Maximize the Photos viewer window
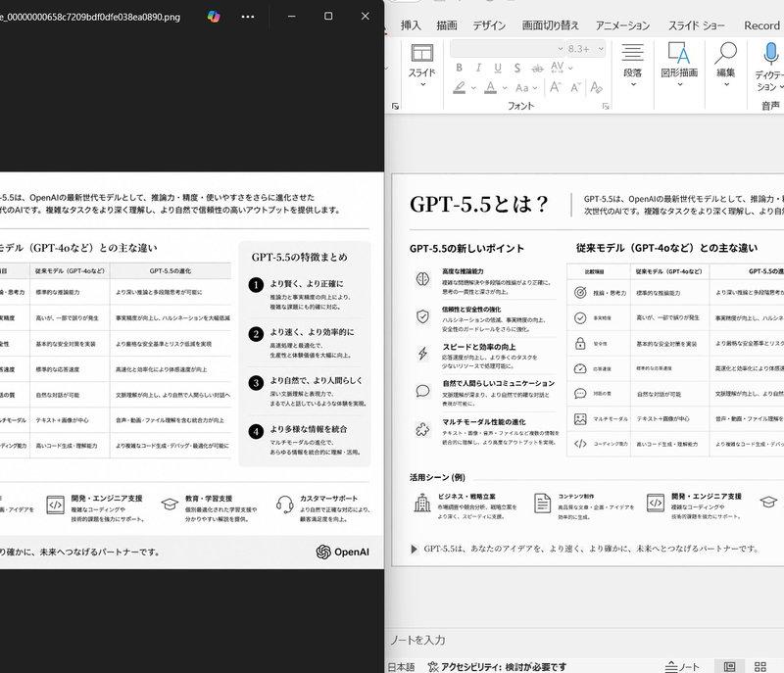 328,16
